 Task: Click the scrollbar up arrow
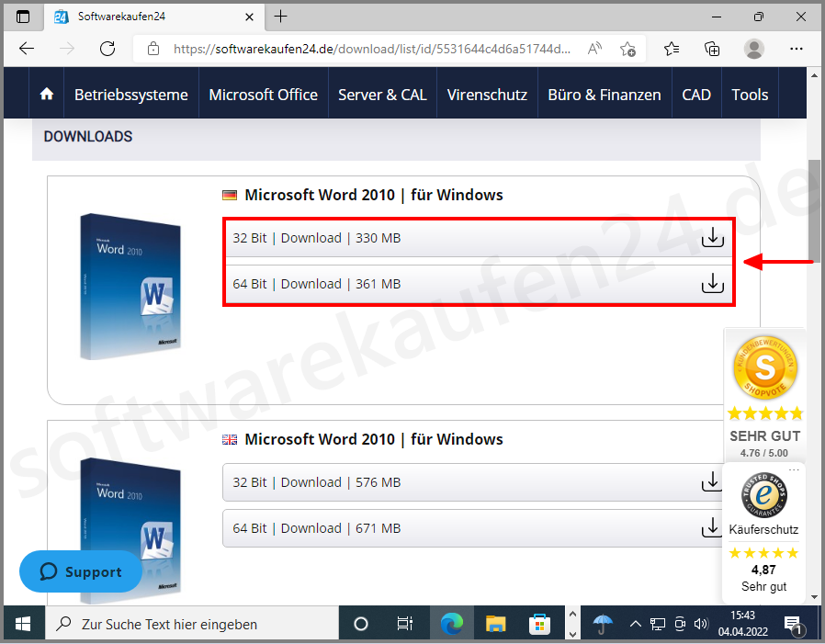tap(814, 75)
